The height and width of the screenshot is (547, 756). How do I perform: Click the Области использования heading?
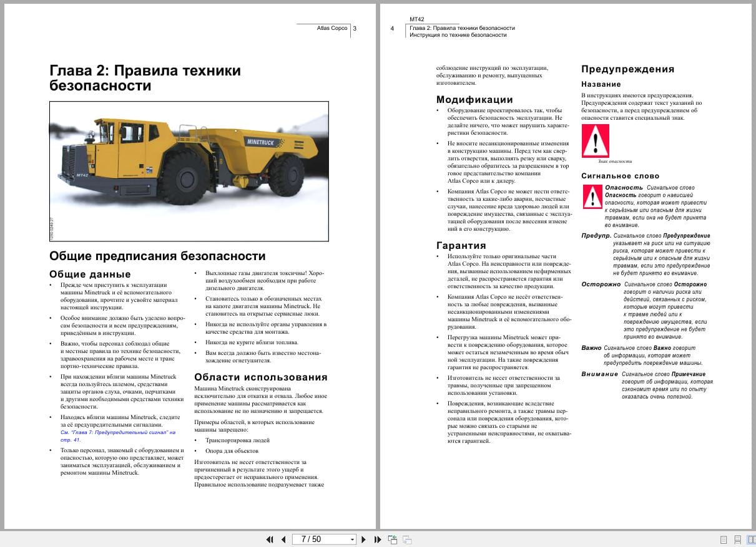click(x=261, y=377)
